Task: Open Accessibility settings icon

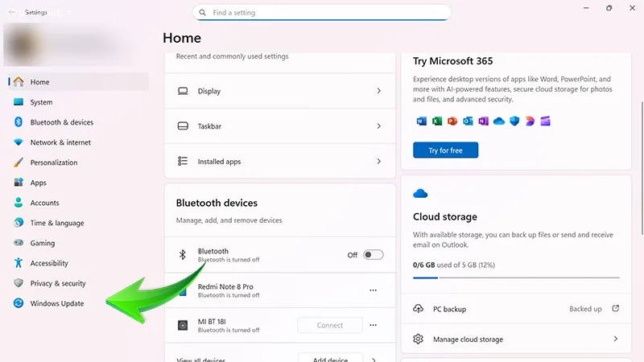Action: pyautogui.click(x=19, y=263)
